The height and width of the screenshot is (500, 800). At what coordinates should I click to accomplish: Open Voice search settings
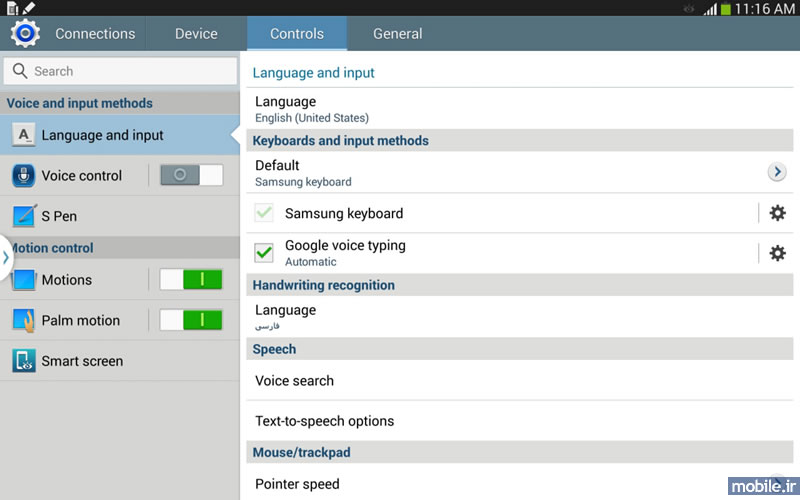(519, 381)
